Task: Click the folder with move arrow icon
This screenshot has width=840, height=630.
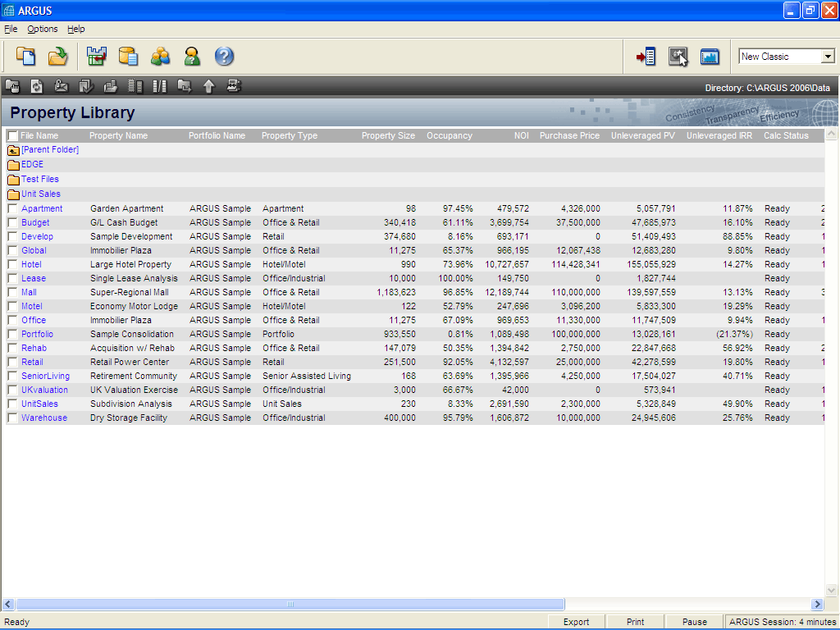Action: (185, 85)
